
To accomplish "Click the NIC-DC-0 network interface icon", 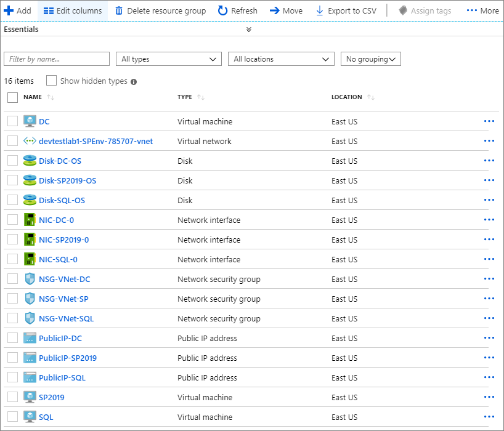I will [30, 220].
